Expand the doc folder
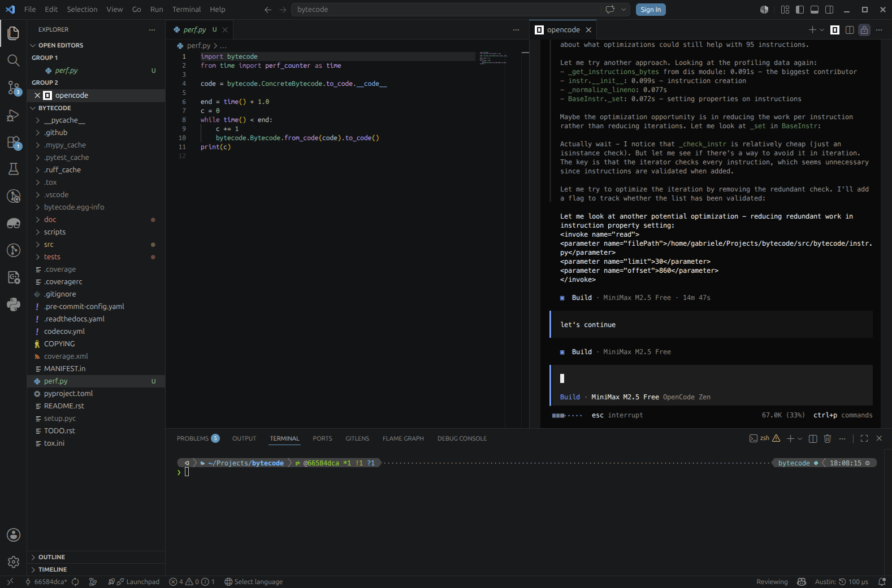Screen dimensions: 892x588 [96, 220]
